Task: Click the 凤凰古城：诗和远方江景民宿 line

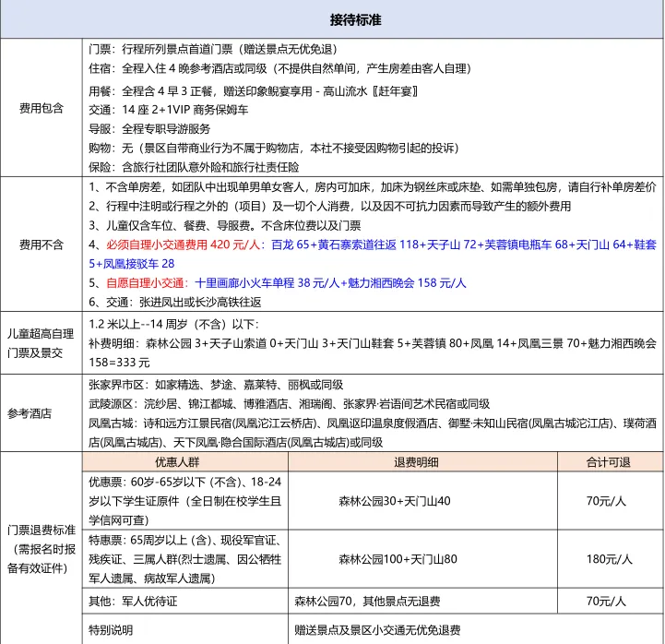Action: (x=373, y=423)
